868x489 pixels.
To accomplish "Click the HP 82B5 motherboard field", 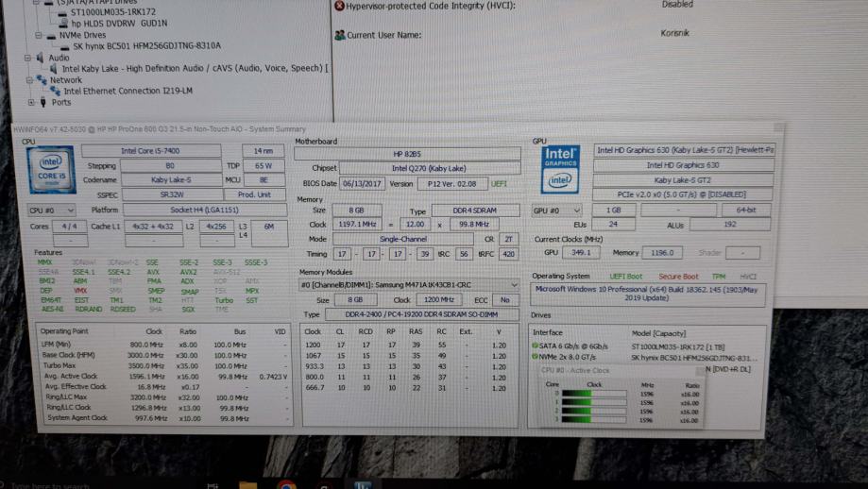I will pos(407,154).
